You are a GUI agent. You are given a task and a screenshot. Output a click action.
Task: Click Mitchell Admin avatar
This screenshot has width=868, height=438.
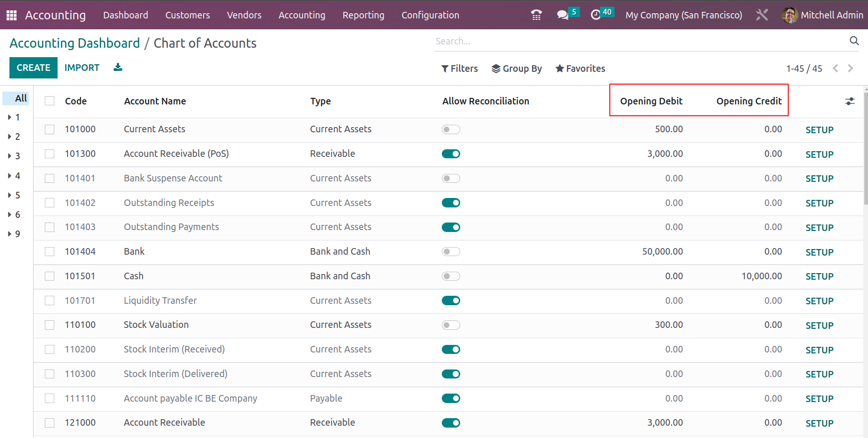(x=790, y=15)
